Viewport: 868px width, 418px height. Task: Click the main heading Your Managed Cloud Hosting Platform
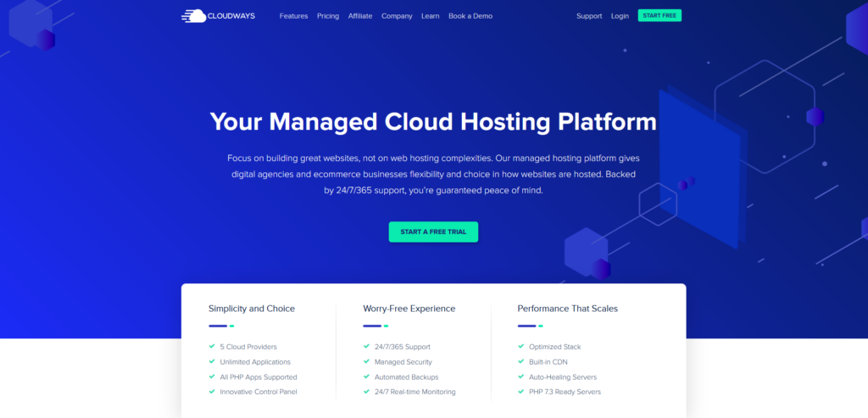[x=433, y=122]
